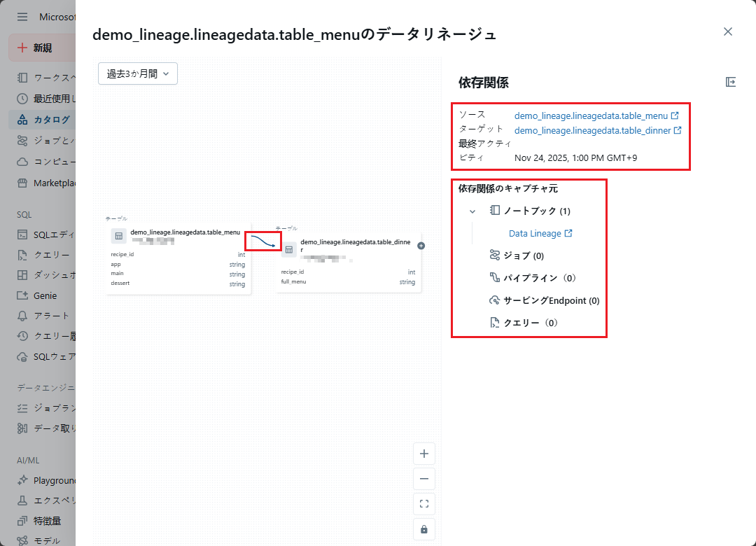Screen dimensions: 756x546
Task: Open the 過去3か月間 time range dropdown
Action: click(x=138, y=73)
